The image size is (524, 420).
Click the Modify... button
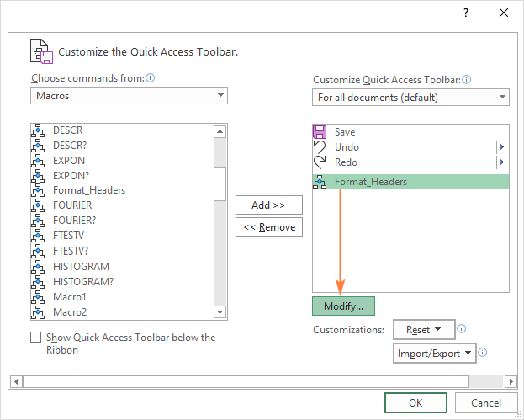pos(343,306)
